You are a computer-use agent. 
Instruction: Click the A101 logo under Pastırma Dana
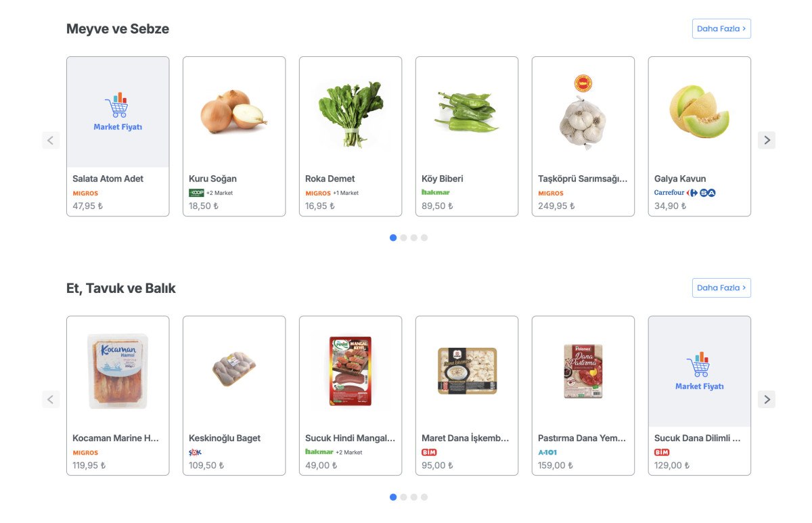[x=547, y=452]
